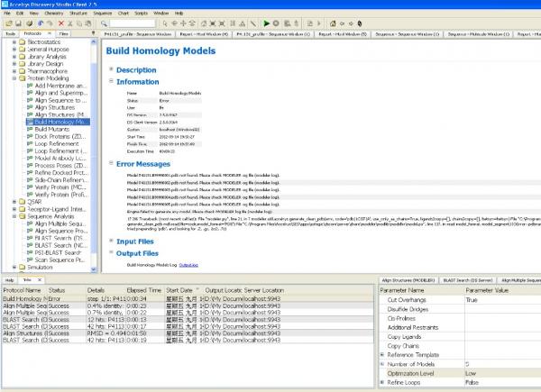Select the Build Mutants protocol
This screenshot has width=541, height=392.
click(x=52, y=129)
